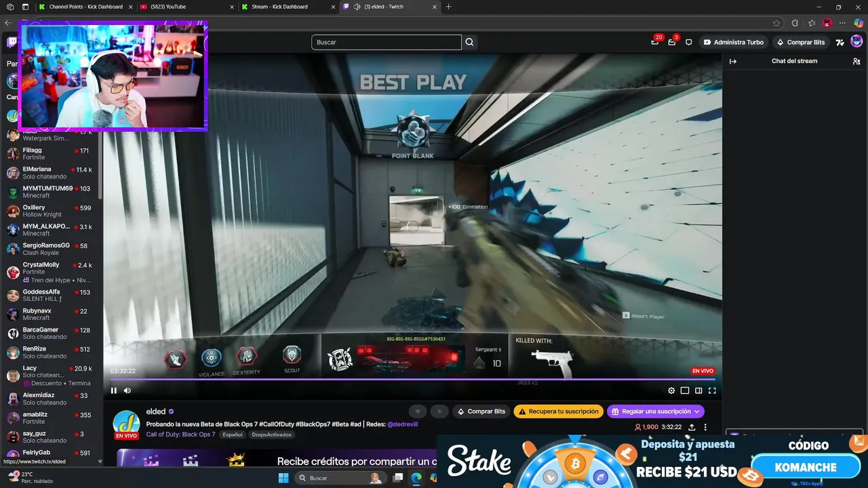Close the YouTube browser tab
Screen dimensions: 868x488
coord(231,7)
